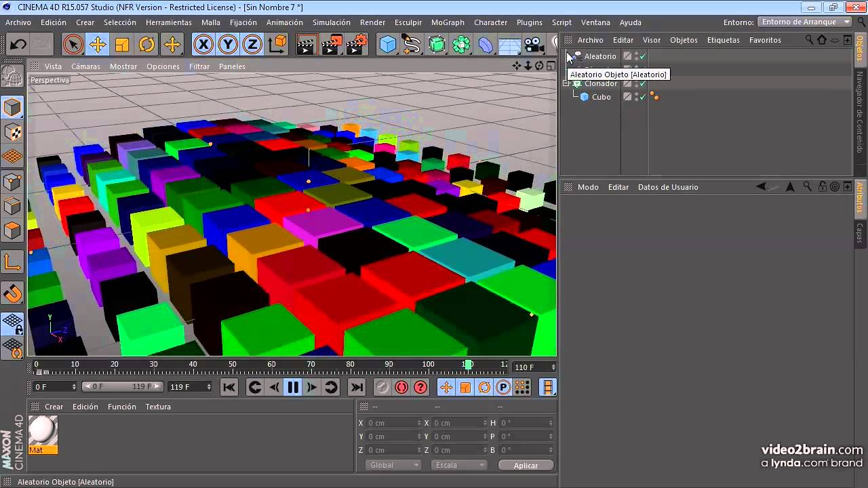868x488 pixels.
Task: Open the Entorno de Arranque layout dropdown
Action: (805, 22)
